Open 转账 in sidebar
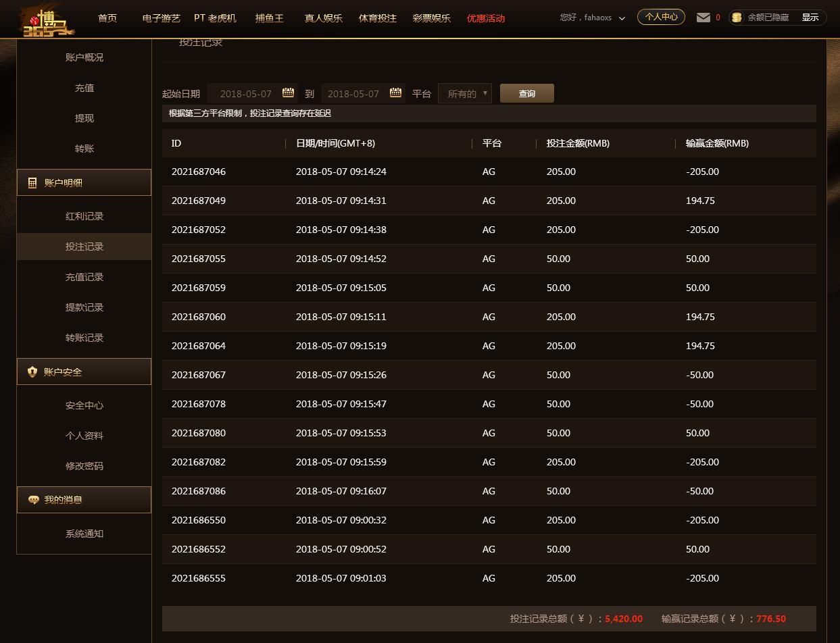The height and width of the screenshot is (643, 840). point(84,149)
